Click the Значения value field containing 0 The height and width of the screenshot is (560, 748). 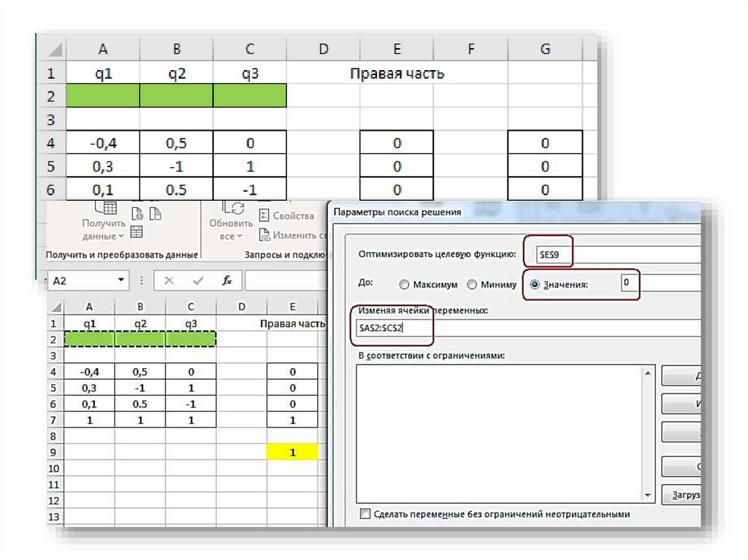click(x=660, y=283)
